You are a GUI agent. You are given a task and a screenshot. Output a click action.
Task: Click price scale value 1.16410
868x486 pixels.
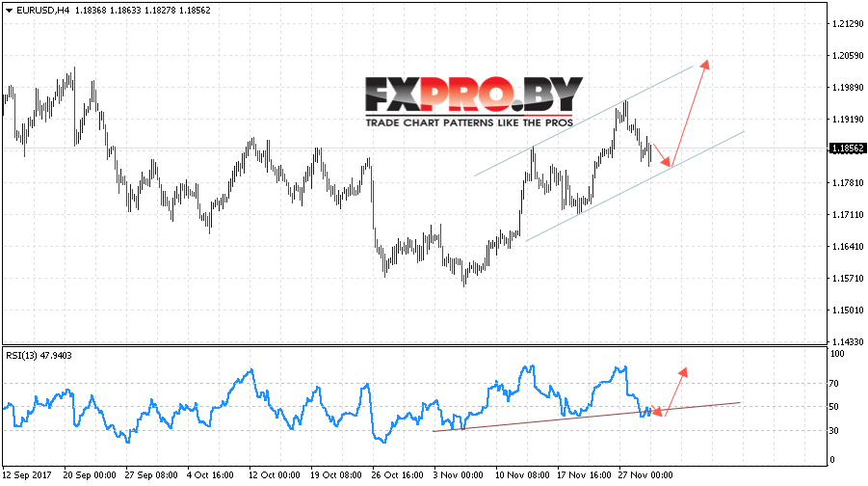pyautogui.click(x=848, y=247)
